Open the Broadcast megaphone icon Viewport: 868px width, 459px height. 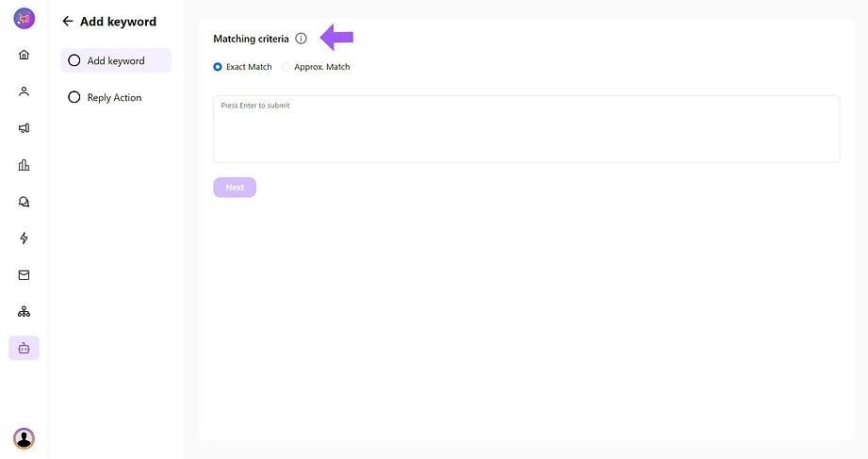24,128
